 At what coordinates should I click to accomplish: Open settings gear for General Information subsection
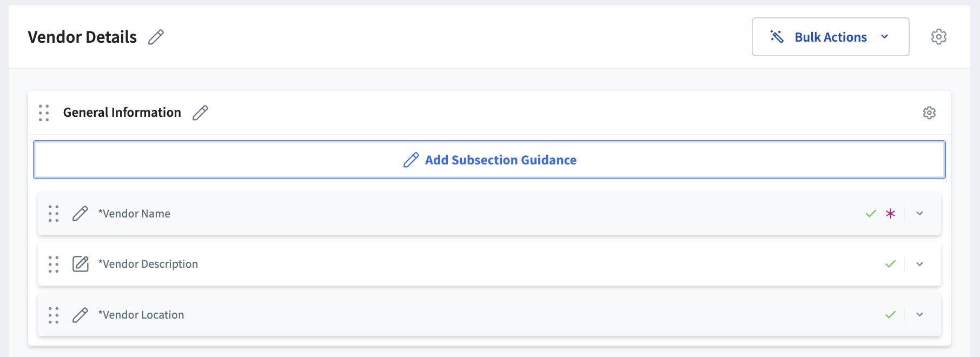[929, 113]
